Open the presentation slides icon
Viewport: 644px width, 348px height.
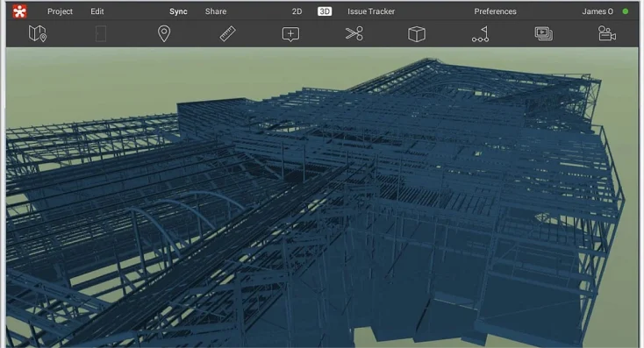click(543, 33)
